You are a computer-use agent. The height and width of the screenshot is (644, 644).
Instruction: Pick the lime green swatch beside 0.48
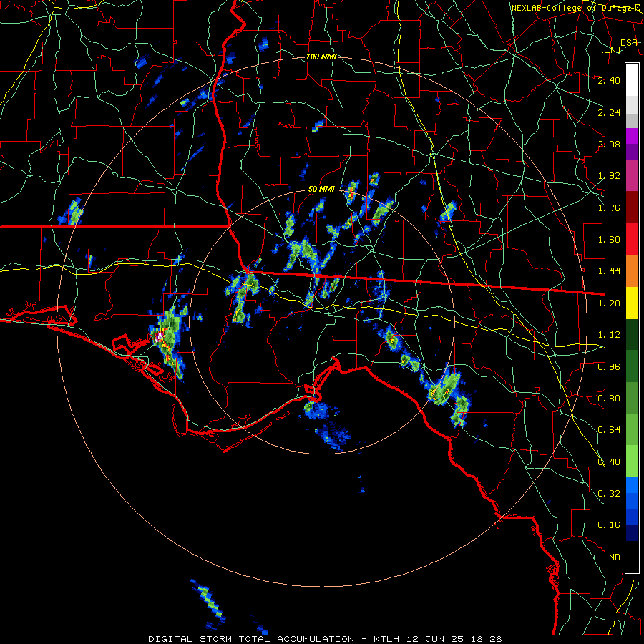tap(632, 462)
